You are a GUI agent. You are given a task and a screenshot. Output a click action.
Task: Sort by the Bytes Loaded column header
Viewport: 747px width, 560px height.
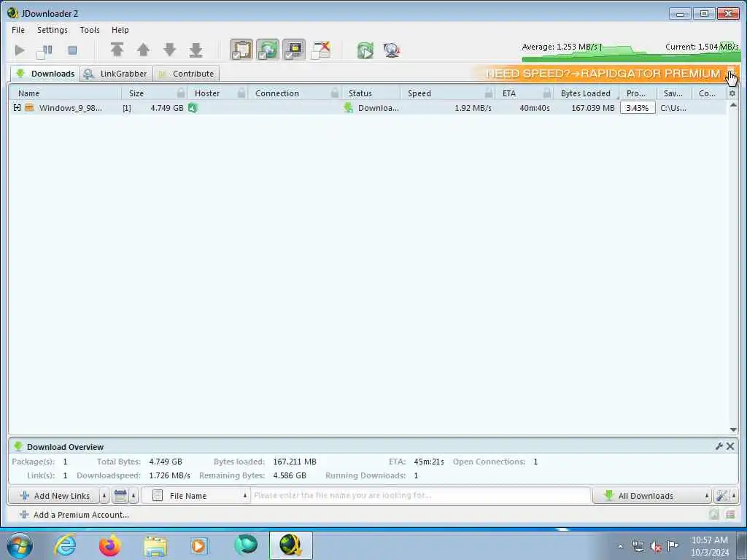coord(586,93)
